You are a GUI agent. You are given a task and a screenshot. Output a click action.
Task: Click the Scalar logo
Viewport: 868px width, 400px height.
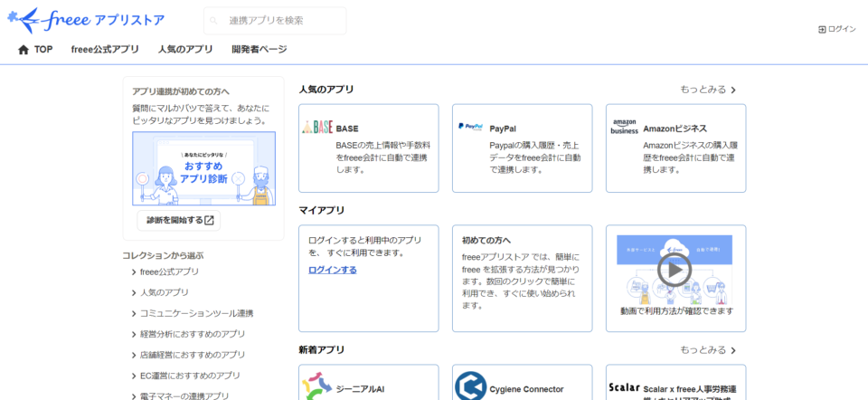point(625,387)
